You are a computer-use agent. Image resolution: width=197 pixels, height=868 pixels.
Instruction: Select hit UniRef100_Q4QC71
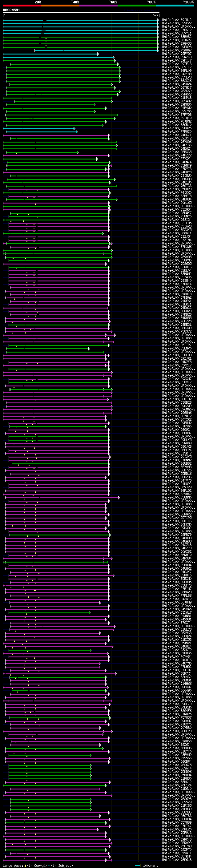click(177, 135)
